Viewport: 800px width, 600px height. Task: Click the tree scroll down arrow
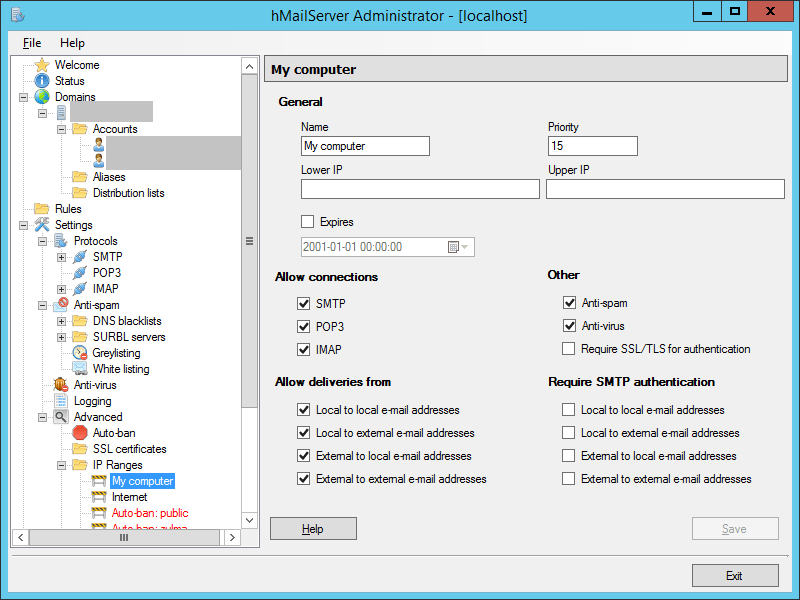tap(249, 520)
